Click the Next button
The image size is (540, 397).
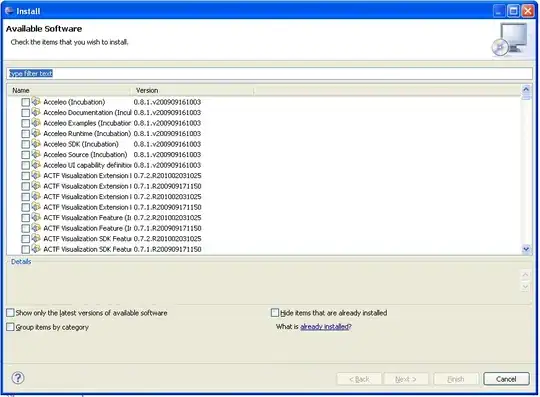tap(406, 379)
